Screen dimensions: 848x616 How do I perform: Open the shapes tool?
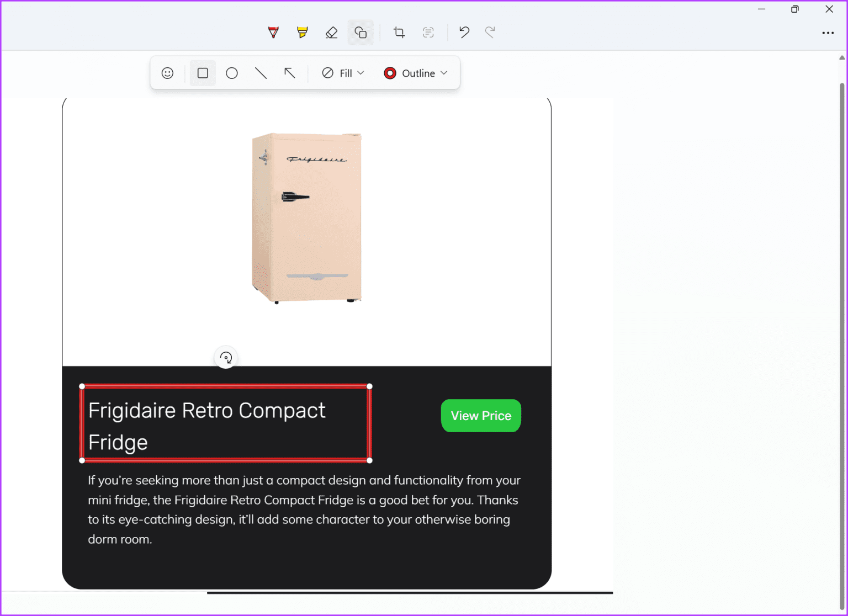(x=361, y=32)
